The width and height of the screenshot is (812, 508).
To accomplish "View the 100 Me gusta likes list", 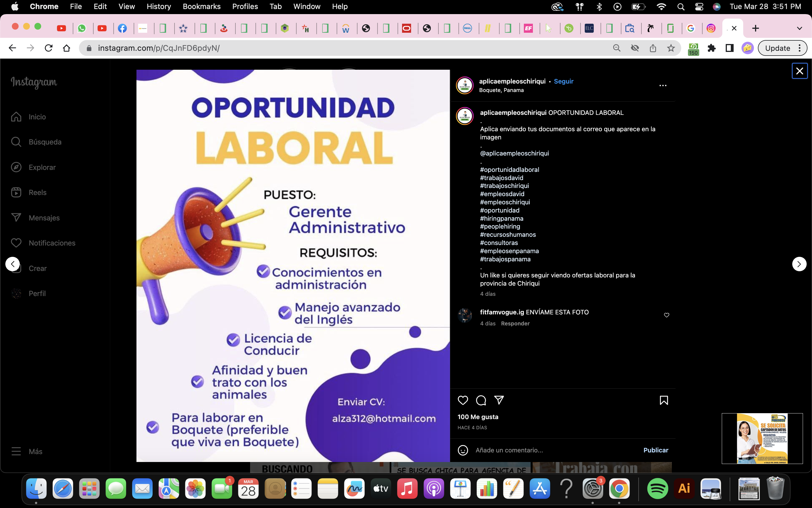I will (478, 417).
